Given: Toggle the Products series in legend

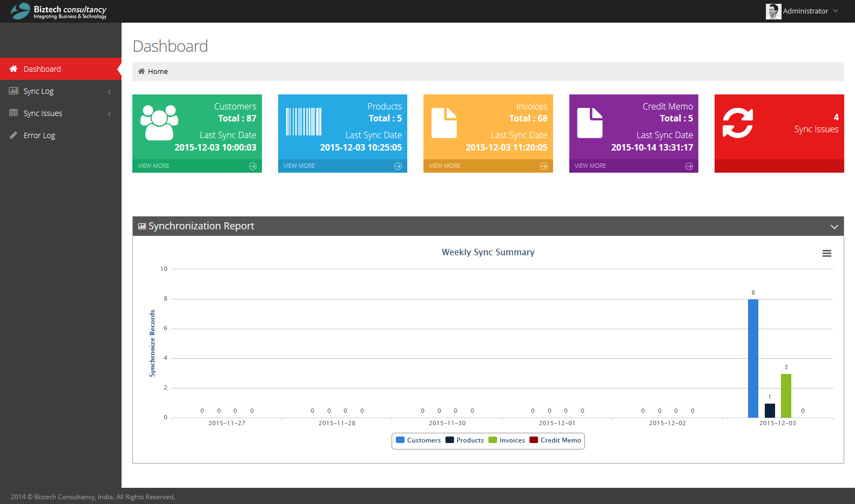Looking at the screenshot, I should (464, 440).
